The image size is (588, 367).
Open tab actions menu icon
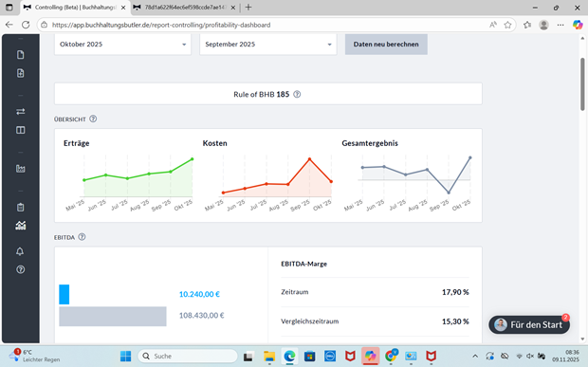coord(9,8)
